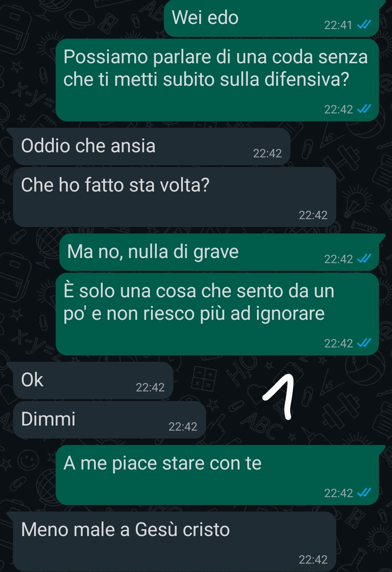Click the timestamp on 'Oddio che ansia'
The height and width of the screenshot is (572, 392).
click(268, 153)
